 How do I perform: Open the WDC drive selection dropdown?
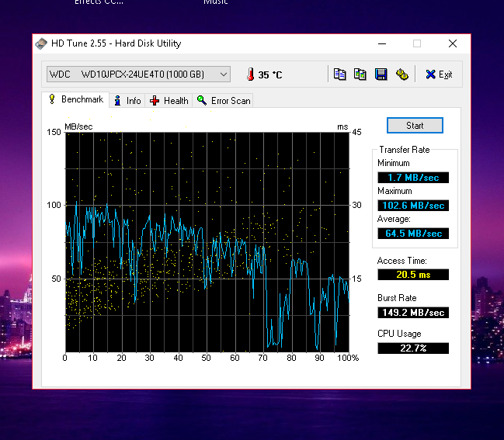[x=138, y=74]
